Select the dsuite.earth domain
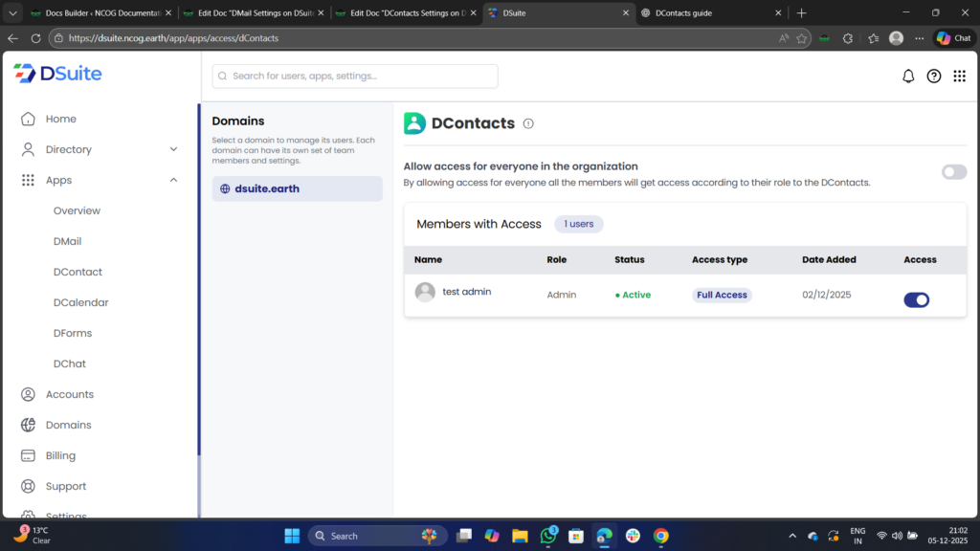The height and width of the screenshot is (551, 980). 297,188
